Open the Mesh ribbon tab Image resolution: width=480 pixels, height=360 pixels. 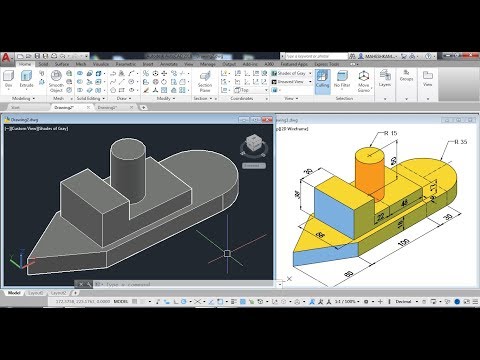coord(81,64)
